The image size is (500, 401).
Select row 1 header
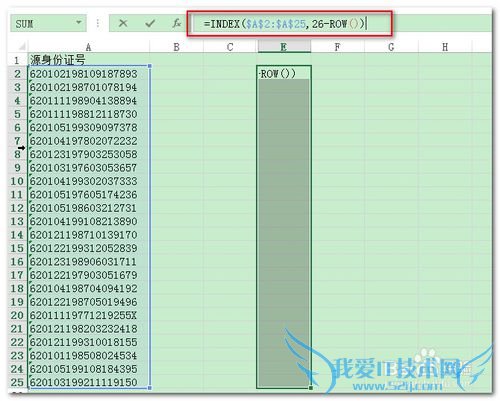click(x=17, y=60)
